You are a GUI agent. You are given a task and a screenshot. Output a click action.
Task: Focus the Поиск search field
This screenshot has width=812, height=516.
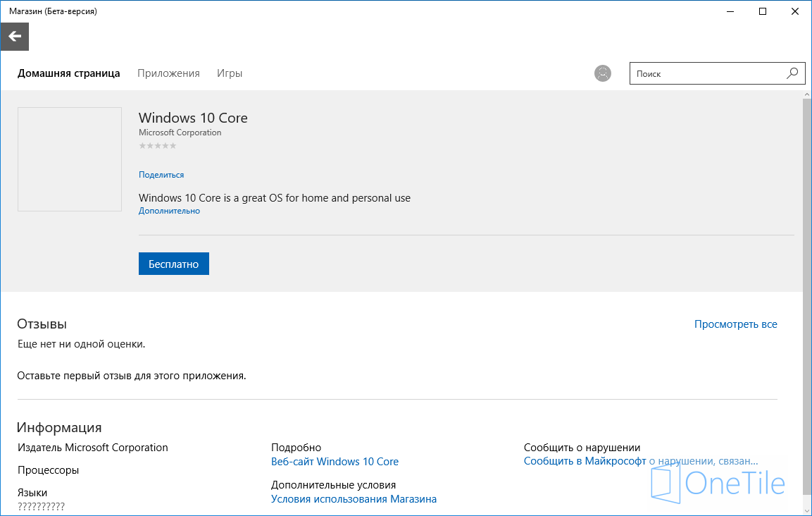[x=717, y=73]
